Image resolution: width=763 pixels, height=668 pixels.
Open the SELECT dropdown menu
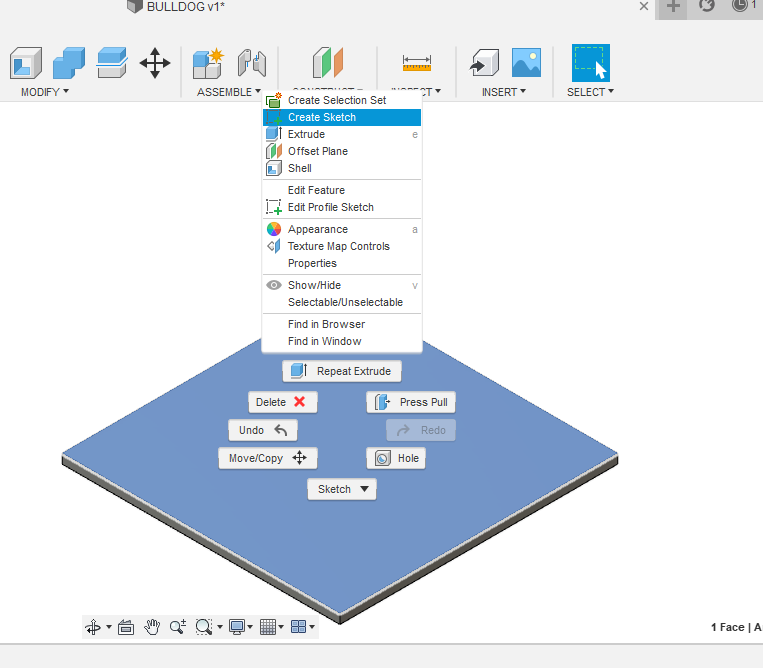tap(590, 92)
